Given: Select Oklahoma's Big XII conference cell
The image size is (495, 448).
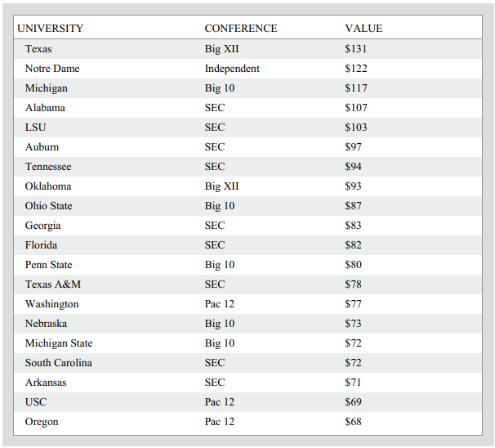Looking at the screenshot, I should coord(221,186).
